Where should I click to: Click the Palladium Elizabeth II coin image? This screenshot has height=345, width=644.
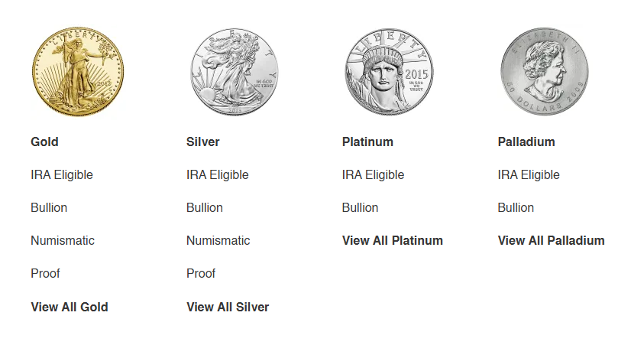tap(545, 72)
